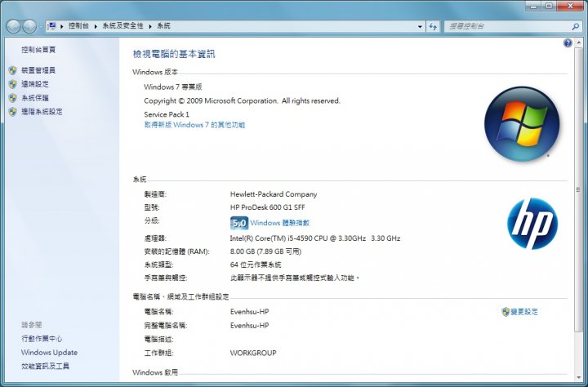Expand the arrow after 系統及安全性 breadcrumb
This screenshot has height=387, width=588.
[150, 26]
